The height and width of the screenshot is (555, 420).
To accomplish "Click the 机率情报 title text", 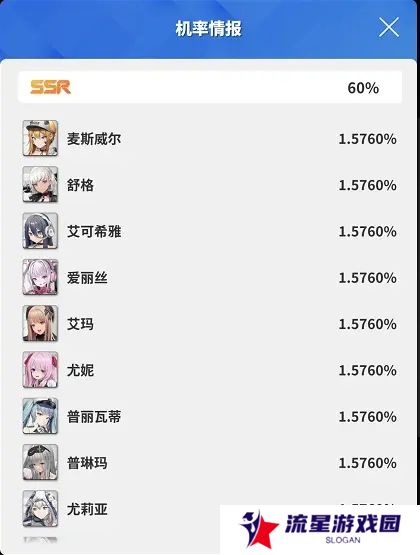I will (x=208, y=28).
